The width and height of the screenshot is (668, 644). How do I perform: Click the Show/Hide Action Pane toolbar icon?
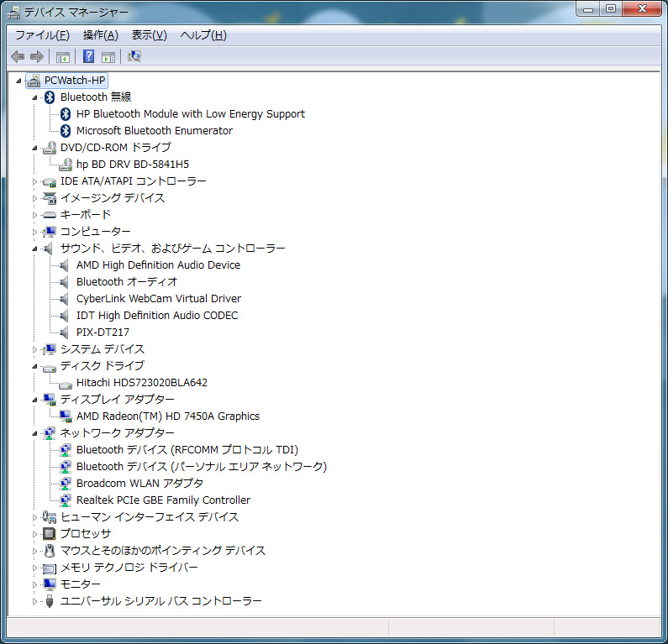pyautogui.click(x=108, y=57)
